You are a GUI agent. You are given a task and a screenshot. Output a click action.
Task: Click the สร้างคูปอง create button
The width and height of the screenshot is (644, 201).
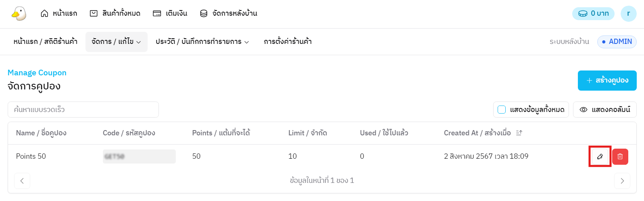pos(607,81)
